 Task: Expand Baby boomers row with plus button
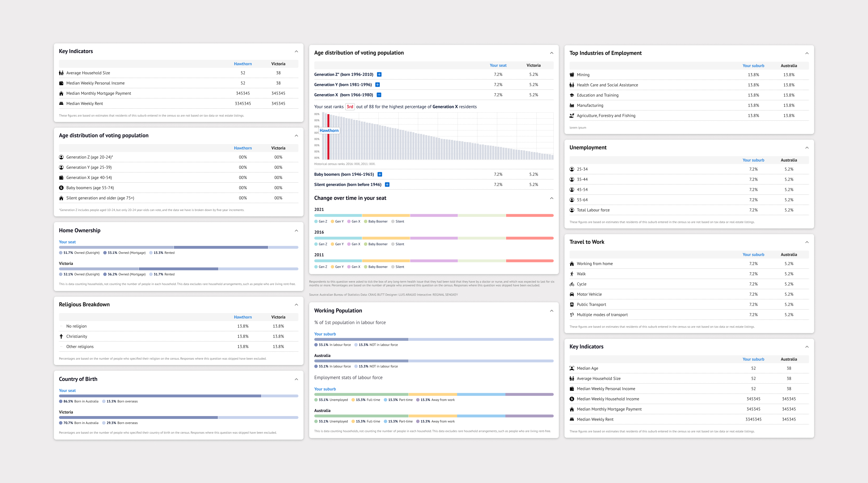pyautogui.click(x=380, y=174)
